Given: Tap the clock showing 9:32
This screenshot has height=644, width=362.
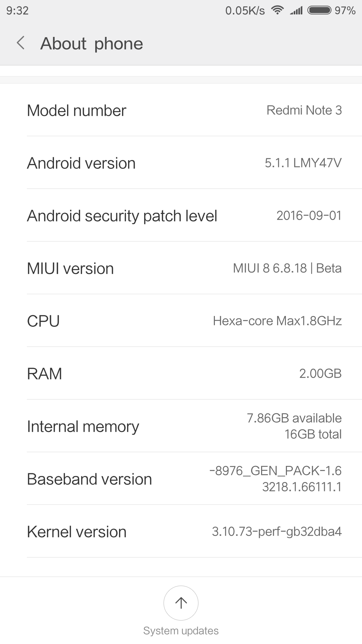Looking at the screenshot, I should (17, 11).
